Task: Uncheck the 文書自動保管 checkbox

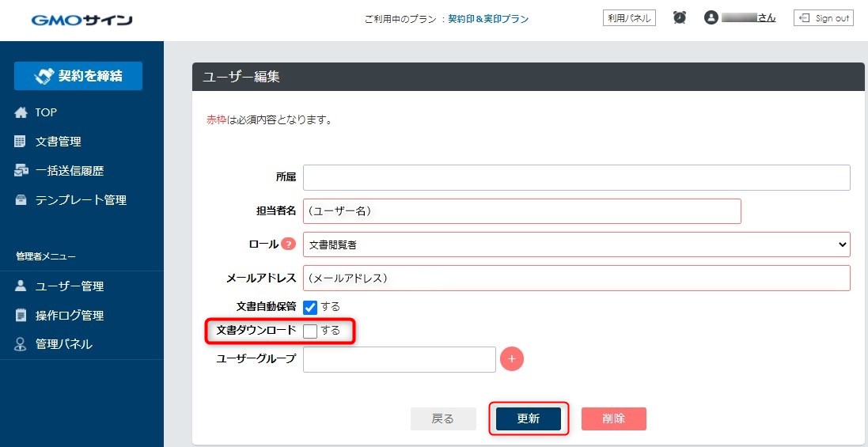Action: point(310,307)
